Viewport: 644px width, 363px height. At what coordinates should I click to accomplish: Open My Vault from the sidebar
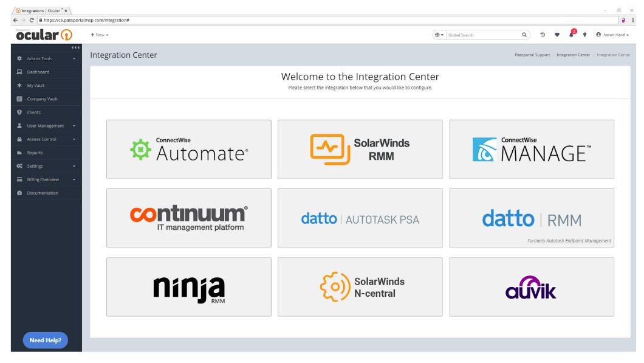point(36,86)
